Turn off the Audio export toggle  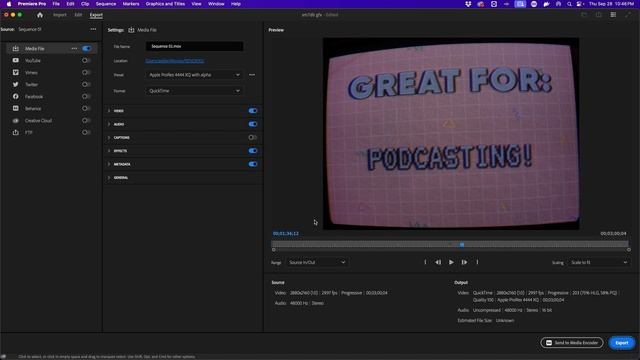click(253, 124)
